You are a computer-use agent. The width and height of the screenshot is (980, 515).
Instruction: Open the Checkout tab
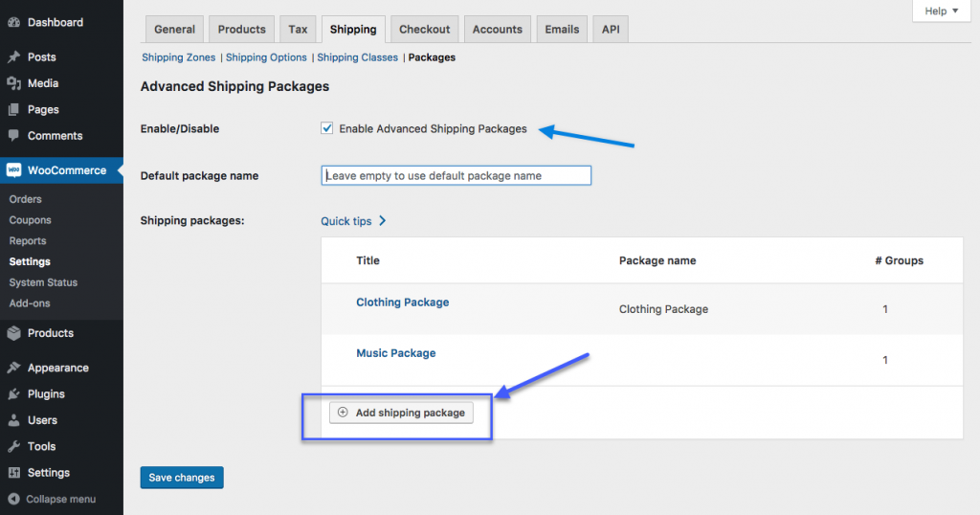(x=424, y=29)
